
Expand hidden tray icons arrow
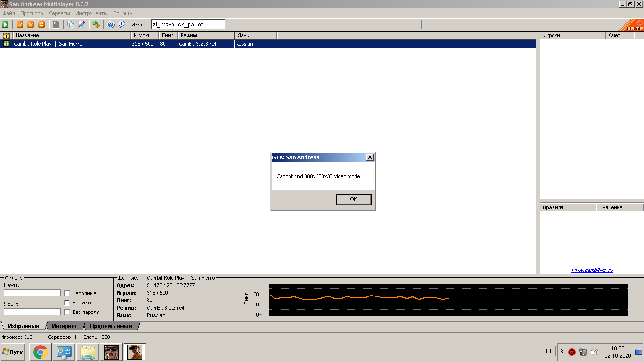pyautogui.click(x=561, y=352)
